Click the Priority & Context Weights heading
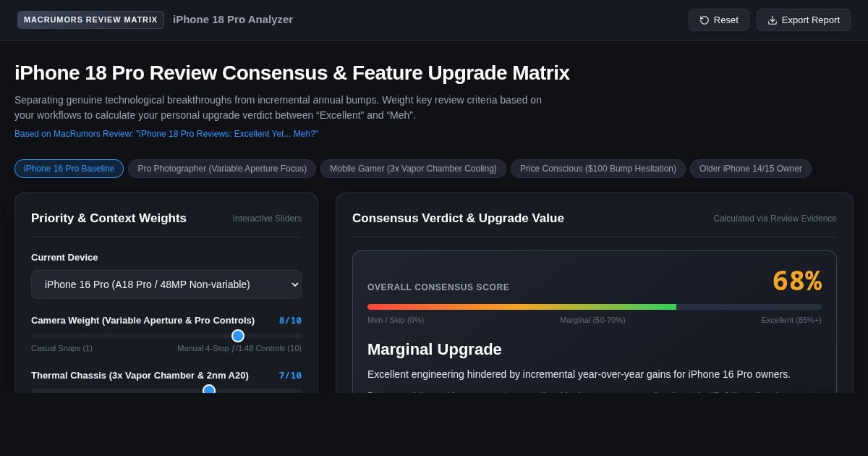The height and width of the screenshot is (456, 868). click(x=109, y=218)
